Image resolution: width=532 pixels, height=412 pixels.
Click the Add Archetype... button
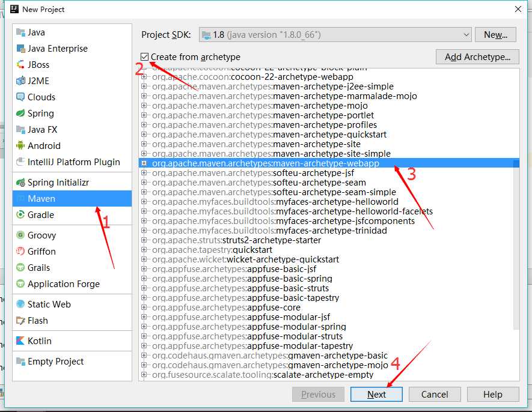click(x=477, y=57)
